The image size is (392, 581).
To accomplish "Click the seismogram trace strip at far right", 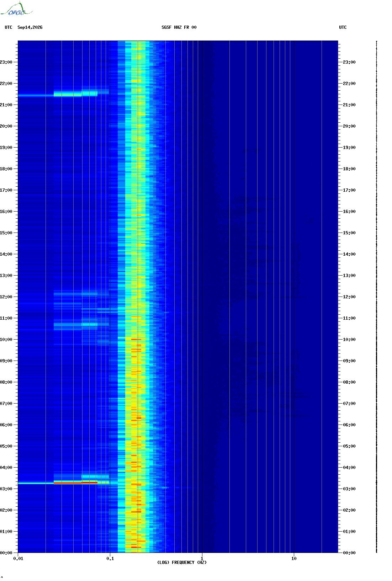I will coord(376,297).
